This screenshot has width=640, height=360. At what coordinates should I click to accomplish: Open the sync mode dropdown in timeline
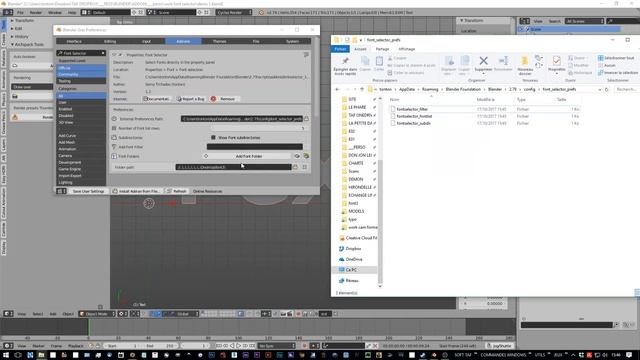(276, 346)
